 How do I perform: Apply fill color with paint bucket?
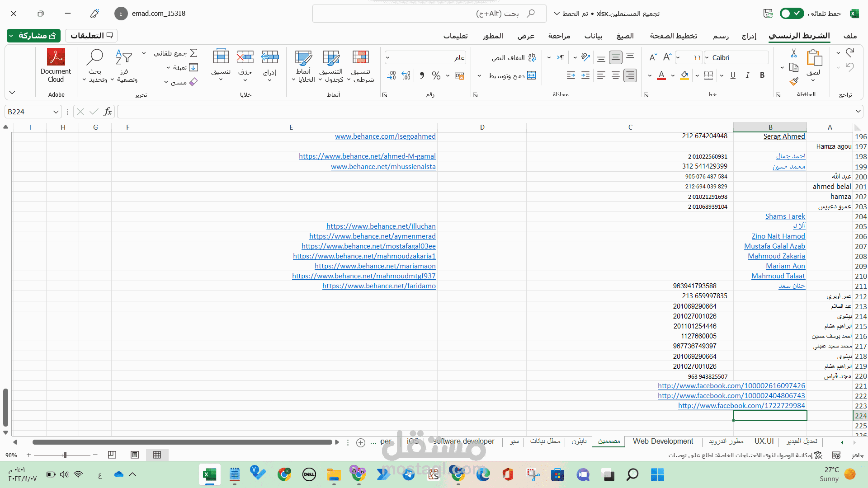click(x=684, y=75)
